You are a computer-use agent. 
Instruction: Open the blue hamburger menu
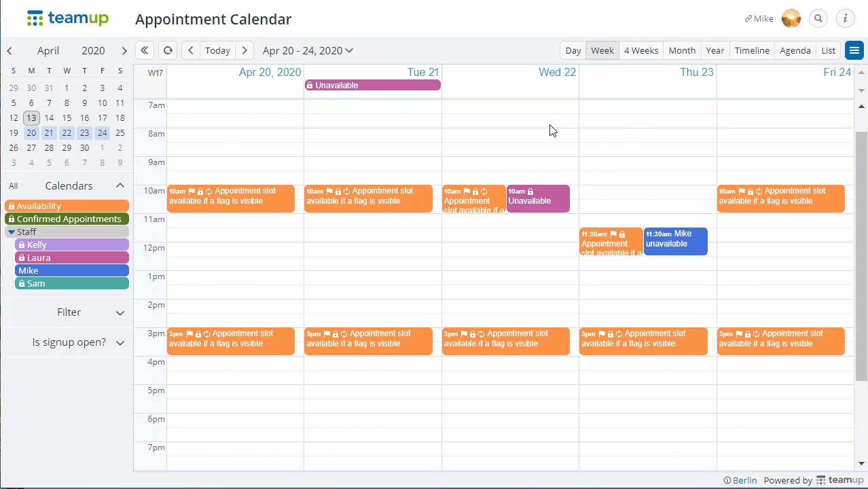coord(854,50)
